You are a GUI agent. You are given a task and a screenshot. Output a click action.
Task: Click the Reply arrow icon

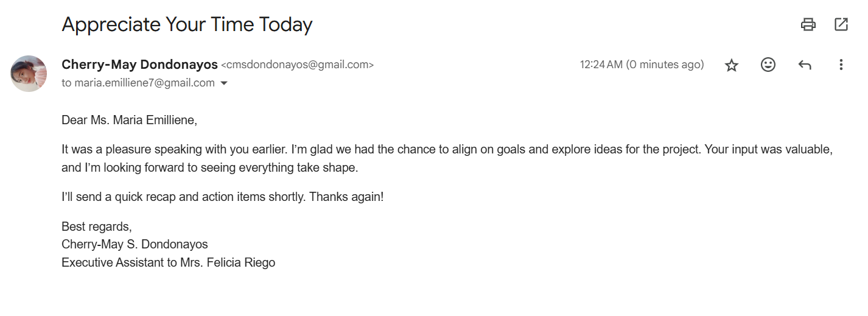tap(805, 65)
